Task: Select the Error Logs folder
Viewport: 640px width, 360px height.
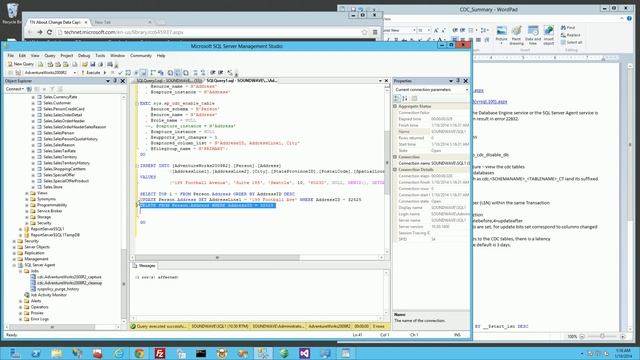Action: 40,319
